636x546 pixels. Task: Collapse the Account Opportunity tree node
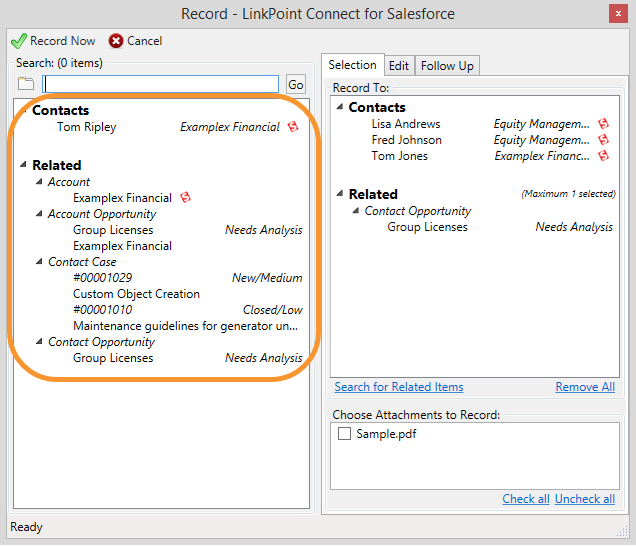click(39, 214)
